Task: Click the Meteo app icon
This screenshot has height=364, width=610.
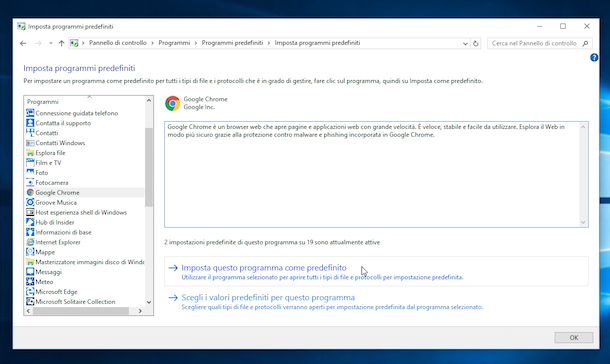Action: point(30,282)
